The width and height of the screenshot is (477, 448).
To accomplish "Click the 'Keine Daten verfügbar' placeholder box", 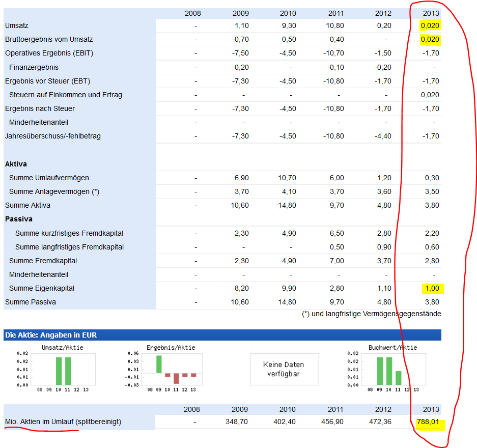I will pos(284,369).
